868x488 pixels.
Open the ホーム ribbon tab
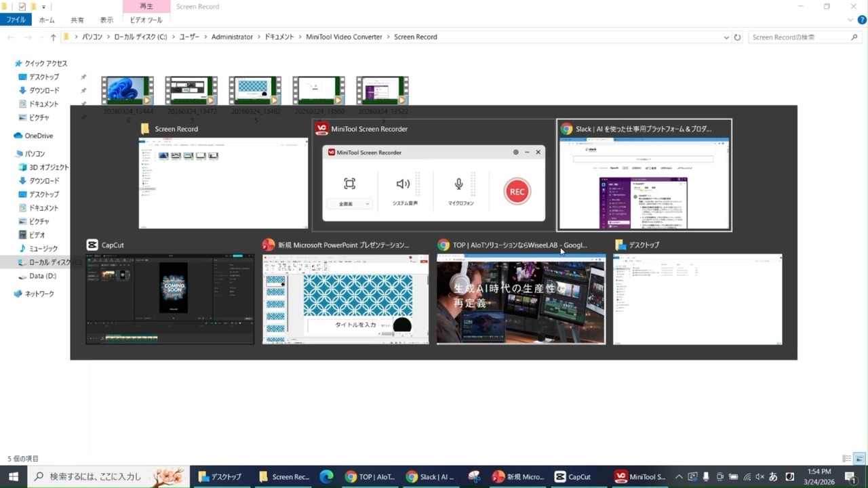tap(47, 20)
